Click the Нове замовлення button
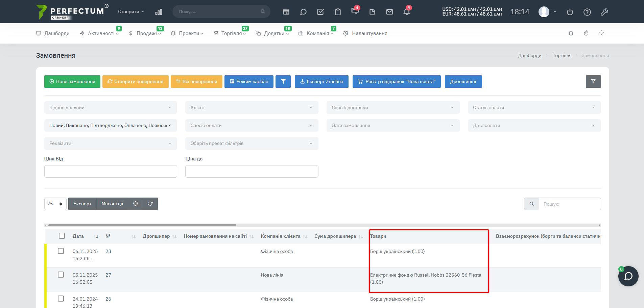 pos(72,81)
